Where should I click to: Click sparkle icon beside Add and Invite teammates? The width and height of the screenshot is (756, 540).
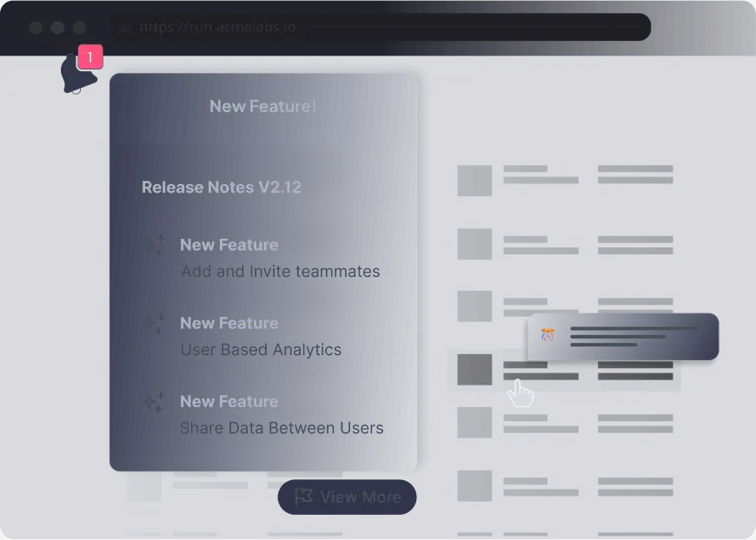(x=154, y=247)
